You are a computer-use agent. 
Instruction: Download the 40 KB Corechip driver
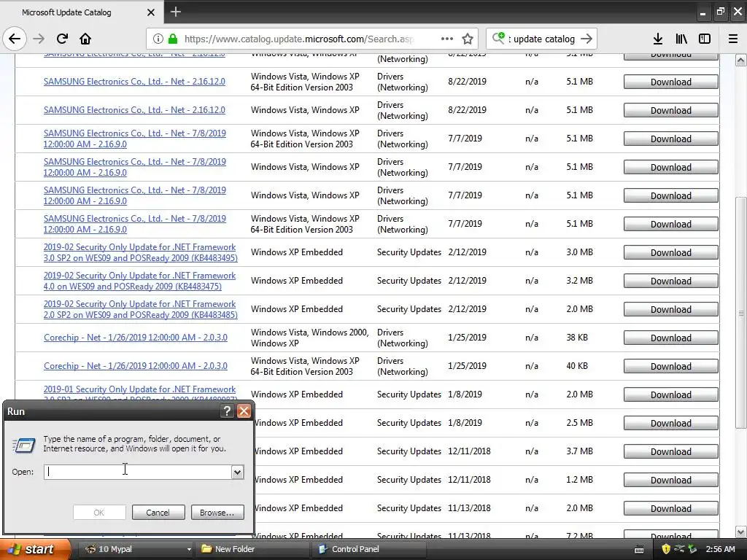[x=671, y=366]
